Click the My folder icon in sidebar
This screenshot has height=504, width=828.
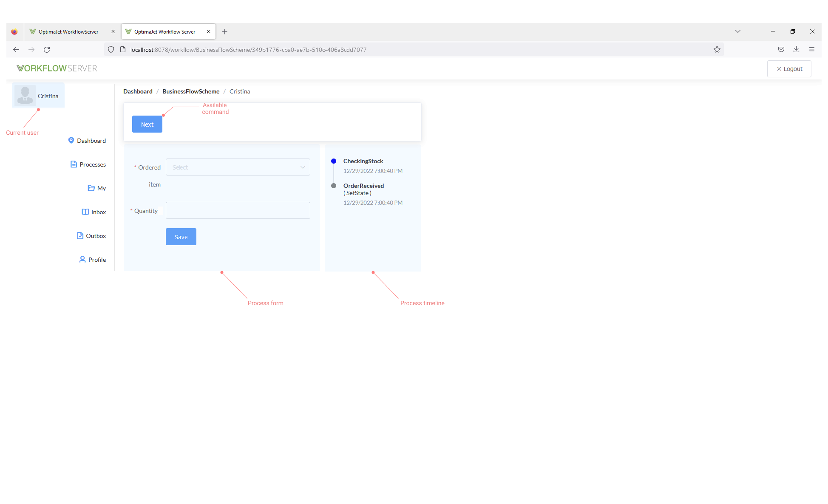coord(91,188)
